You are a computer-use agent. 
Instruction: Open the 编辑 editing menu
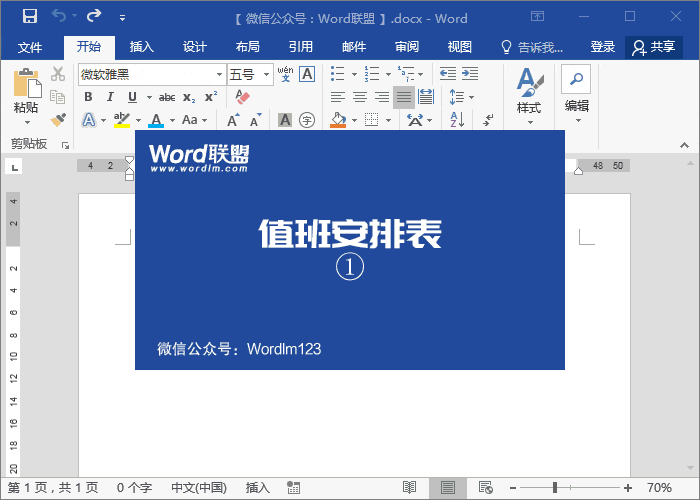(576, 94)
